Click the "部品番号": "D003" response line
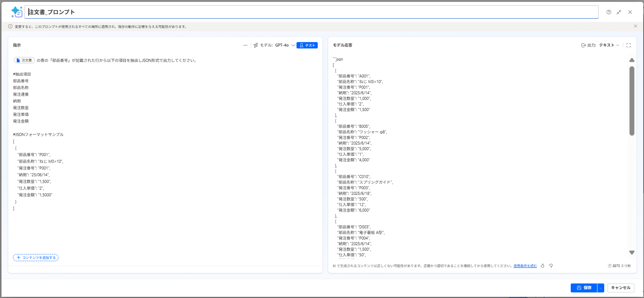 pyautogui.click(x=354, y=227)
